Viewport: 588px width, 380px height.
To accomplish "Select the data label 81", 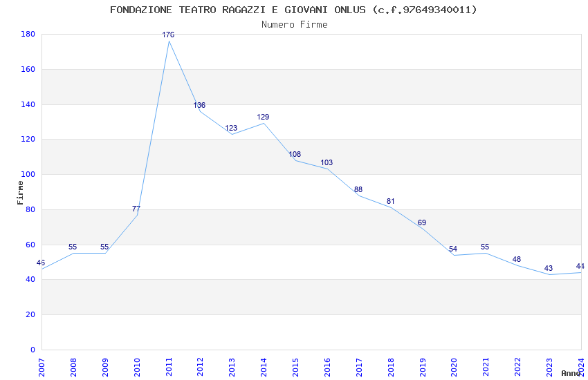I will point(390,202).
